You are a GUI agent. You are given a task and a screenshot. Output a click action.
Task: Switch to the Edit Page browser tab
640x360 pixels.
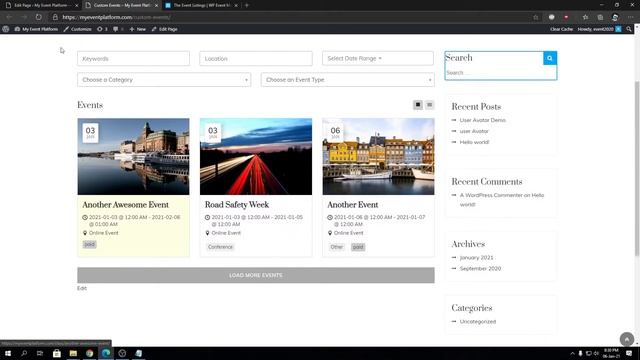pos(41,5)
